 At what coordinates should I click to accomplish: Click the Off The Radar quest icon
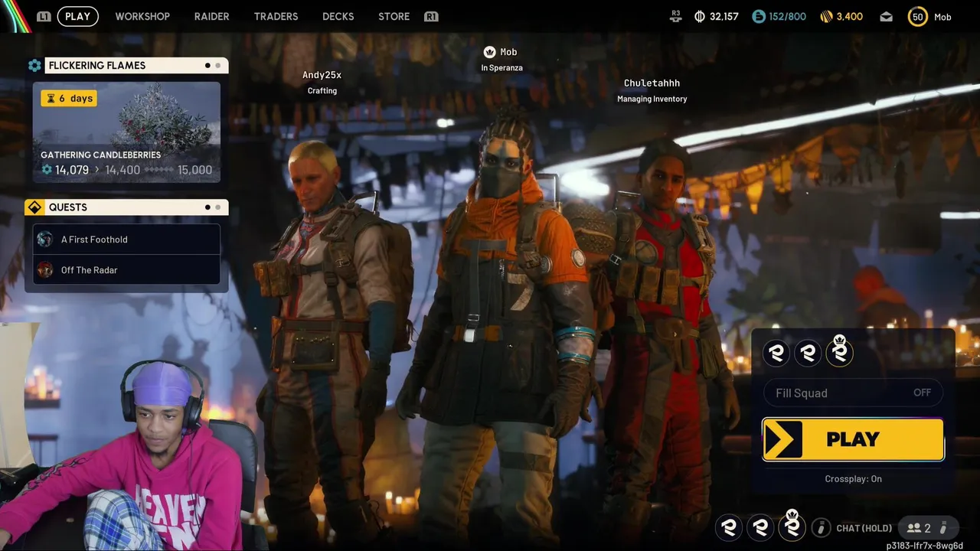(45, 270)
